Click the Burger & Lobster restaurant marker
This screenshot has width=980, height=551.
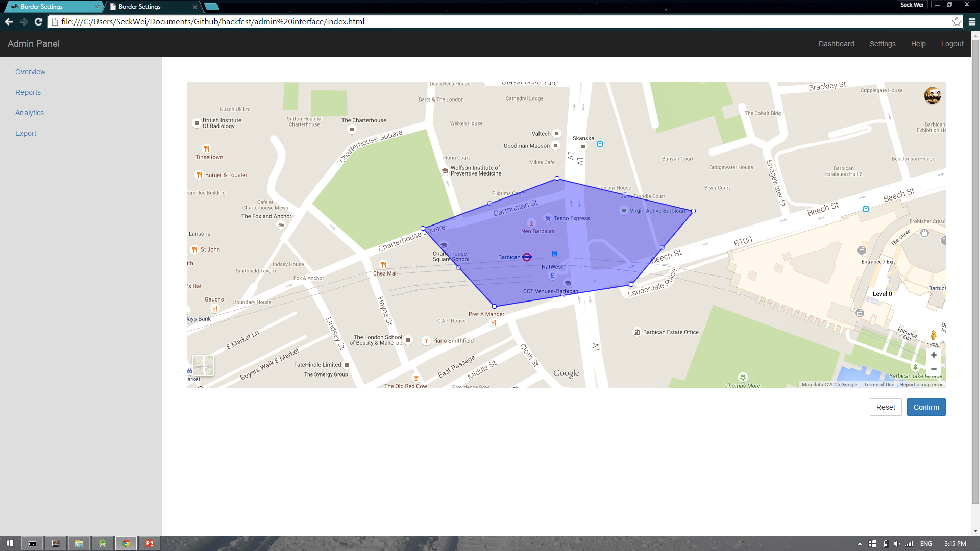click(x=199, y=175)
